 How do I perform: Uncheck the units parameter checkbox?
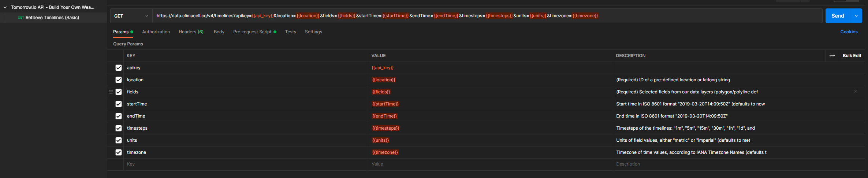click(119, 140)
